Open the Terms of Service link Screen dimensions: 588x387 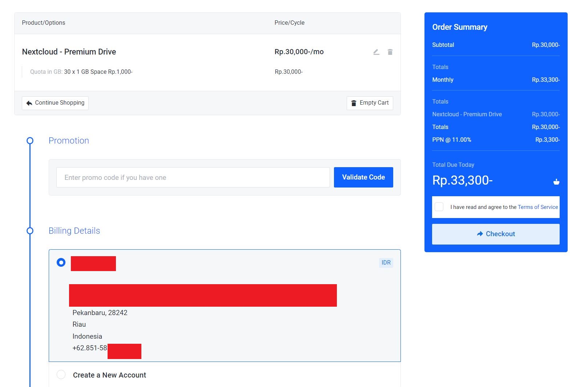pos(538,207)
